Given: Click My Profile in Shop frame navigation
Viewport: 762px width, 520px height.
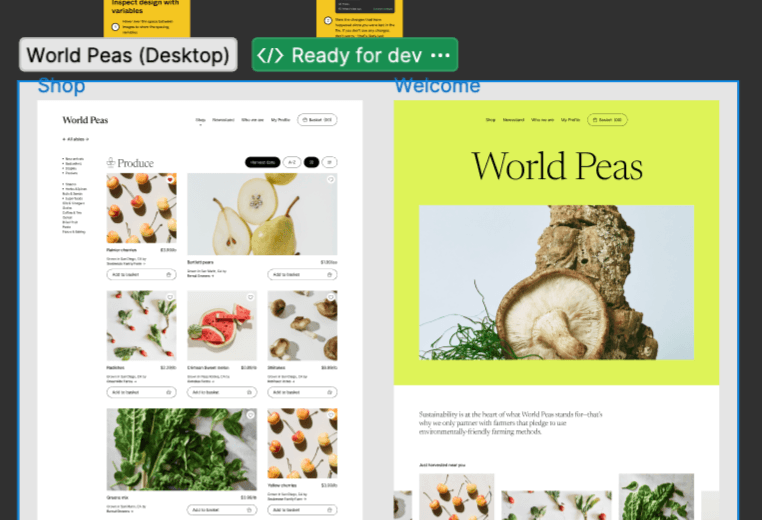Looking at the screenshot, I should [x=280, y=120].
